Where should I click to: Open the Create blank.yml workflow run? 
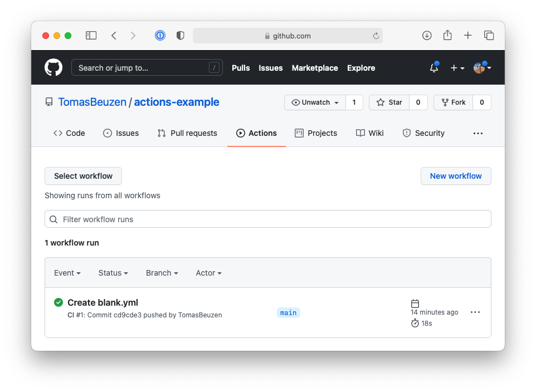click(103, 302)
